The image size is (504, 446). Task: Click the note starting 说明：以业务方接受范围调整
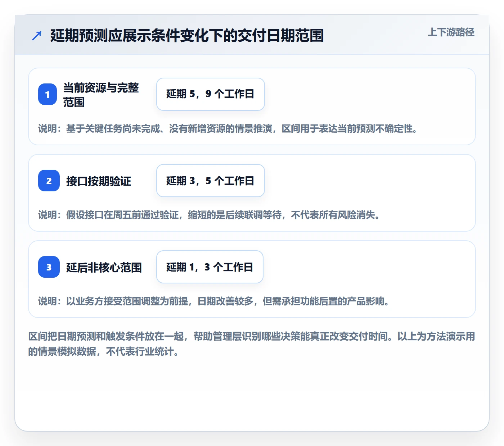click(x=214, y=301)
